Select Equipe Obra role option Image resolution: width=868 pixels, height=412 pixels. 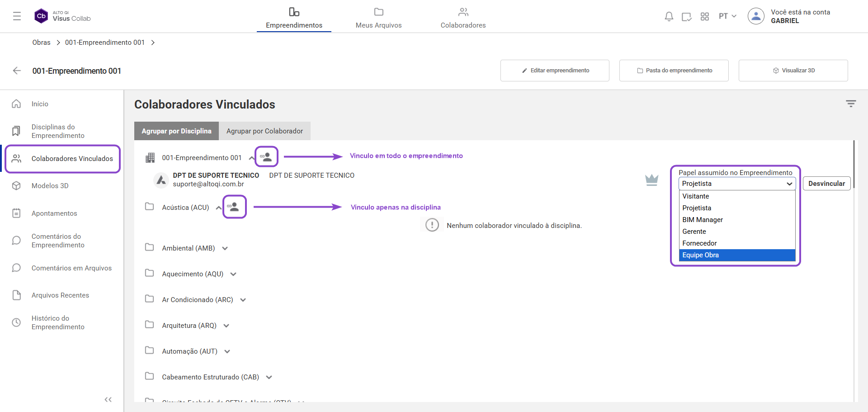point(736,255)
